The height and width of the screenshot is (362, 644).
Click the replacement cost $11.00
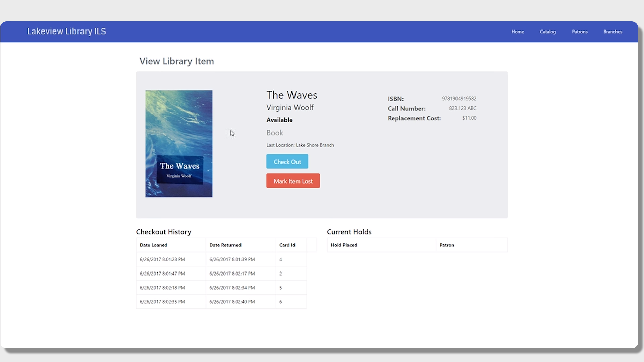(x=469, y=118)
